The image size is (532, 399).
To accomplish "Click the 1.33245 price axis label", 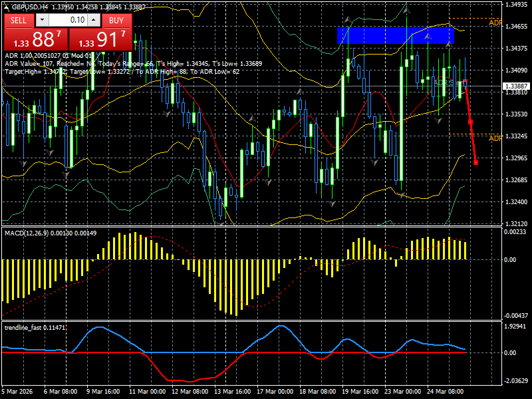I will pyautogui.click(x=516, y=136).
